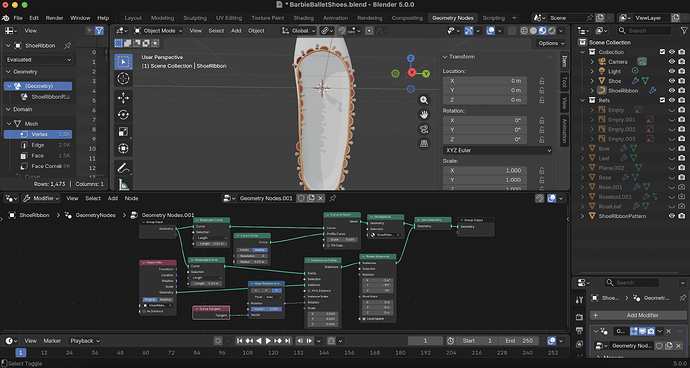Toggle Local Space checkbox on Rotate Instances node

point(363,318)
